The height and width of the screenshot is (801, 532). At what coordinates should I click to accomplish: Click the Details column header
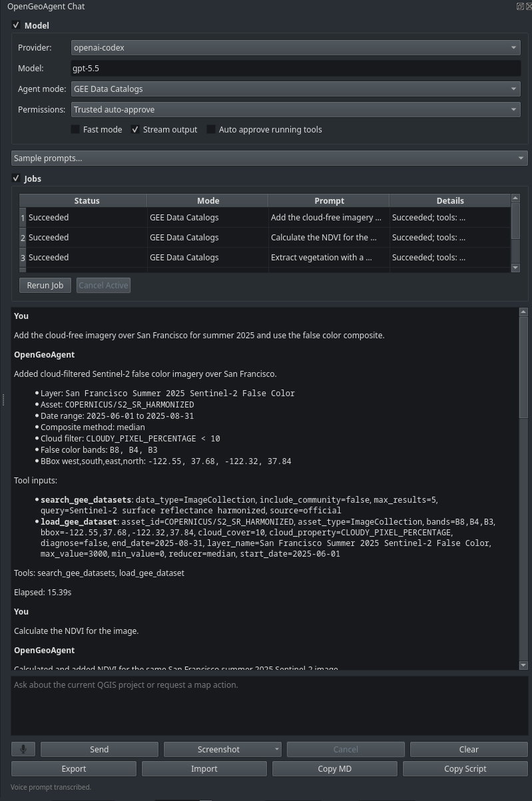450,200
